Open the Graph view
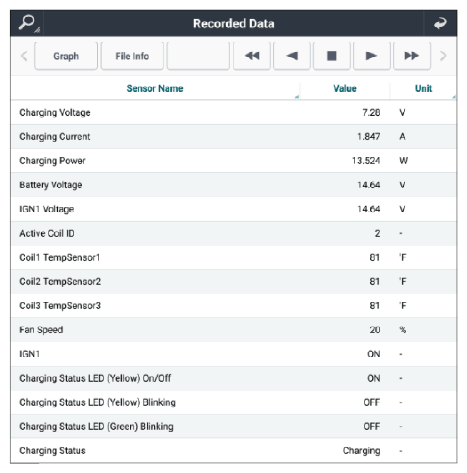The height and width of the screenshot is (473, 467). pyautogui.click(x=66, y=56)
